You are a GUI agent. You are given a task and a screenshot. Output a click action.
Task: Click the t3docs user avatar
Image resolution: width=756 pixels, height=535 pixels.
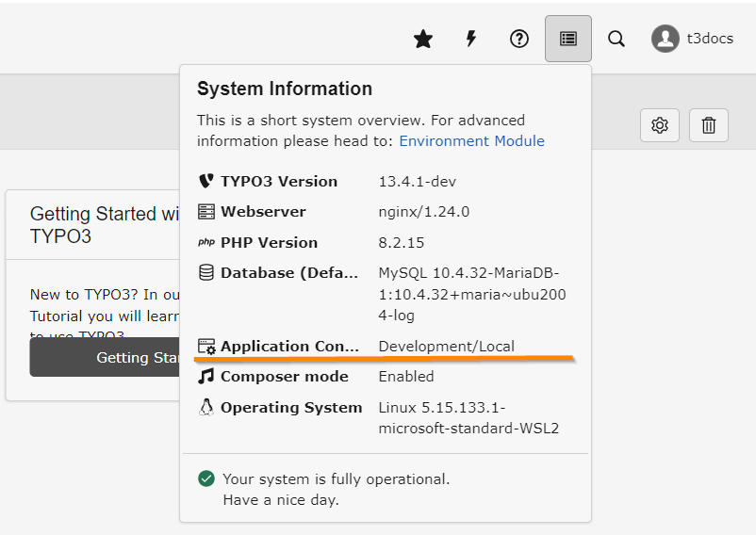tap(666, 39)
